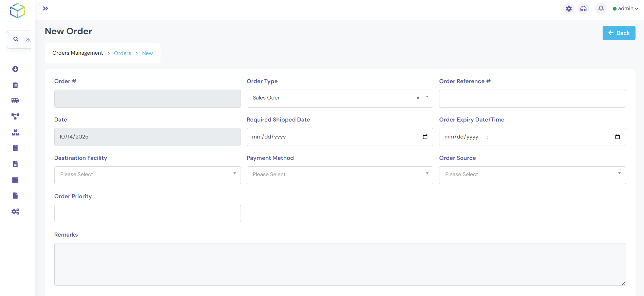Screen dimensions: 644x296
Task: Click the stacked boxes inventory sidebar icon
Action: pyautogui.click(x=15, y=132)
